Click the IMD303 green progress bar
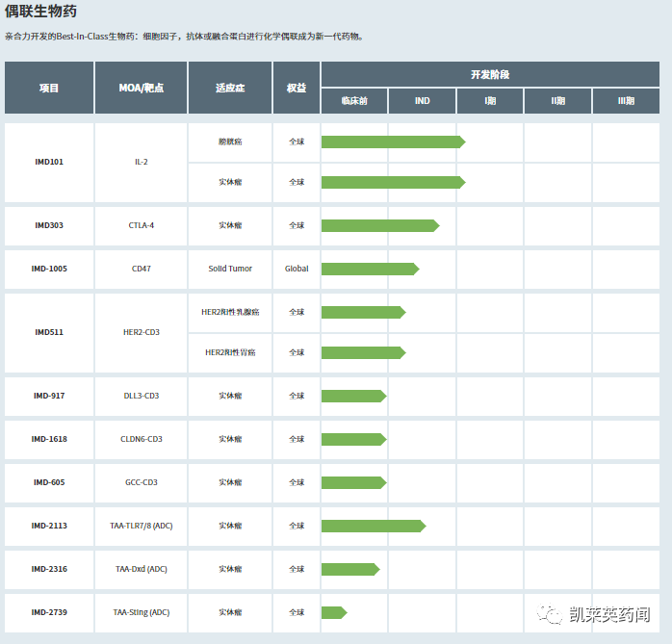 [379, 225]
